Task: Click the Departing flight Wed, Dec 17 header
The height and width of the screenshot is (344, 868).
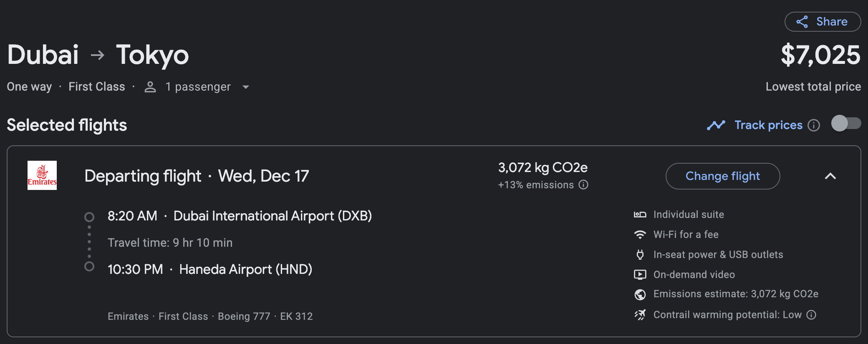Action: pyautogui.click(x=197, y=176)
